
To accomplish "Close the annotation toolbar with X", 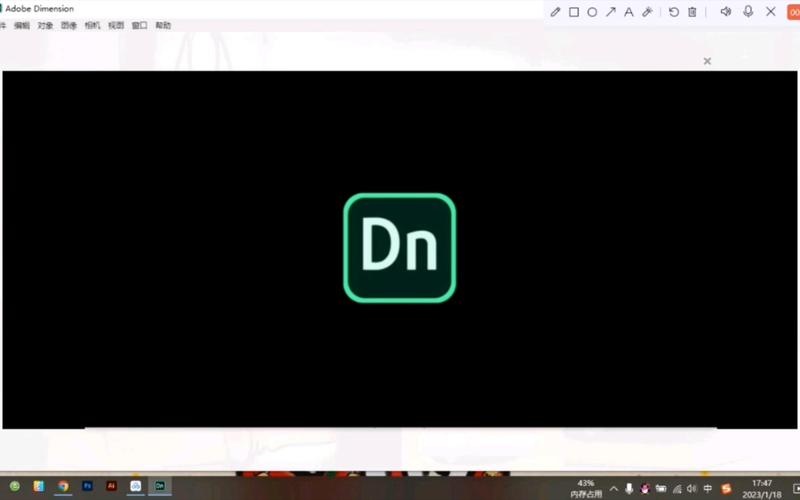I will pyautogui.click(x=770, y=11).
